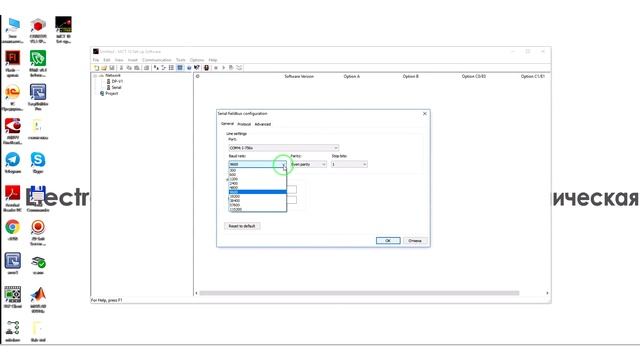This screenshot has height=360, width=640.
Task: Click the Cut scissors toolbar icon
Action: [121, 68]
